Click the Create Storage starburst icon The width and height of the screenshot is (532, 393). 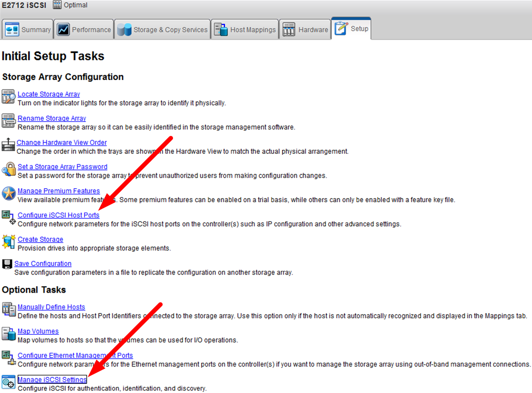8,242
